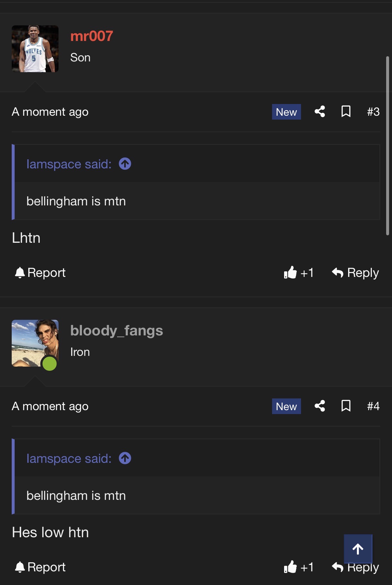392x585 pixels.
Task: Click the page scrollbar on right edge
Action: point(387,146)
